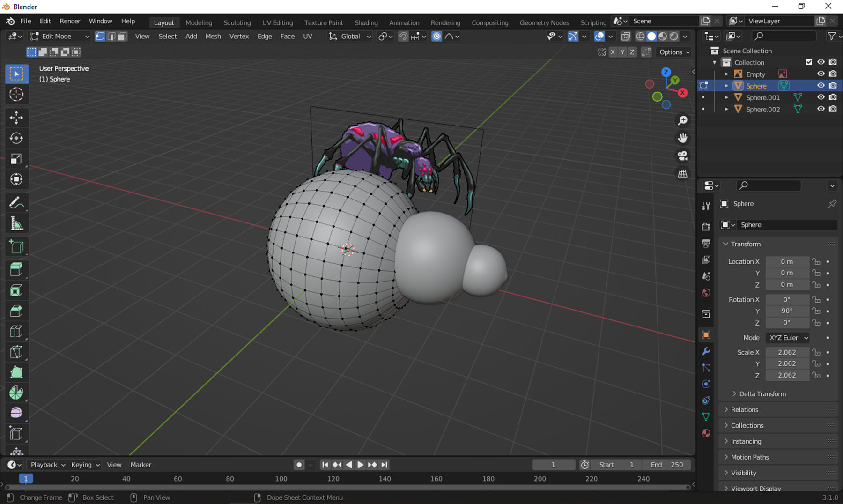Open the Material properties tab

point(706,433)
